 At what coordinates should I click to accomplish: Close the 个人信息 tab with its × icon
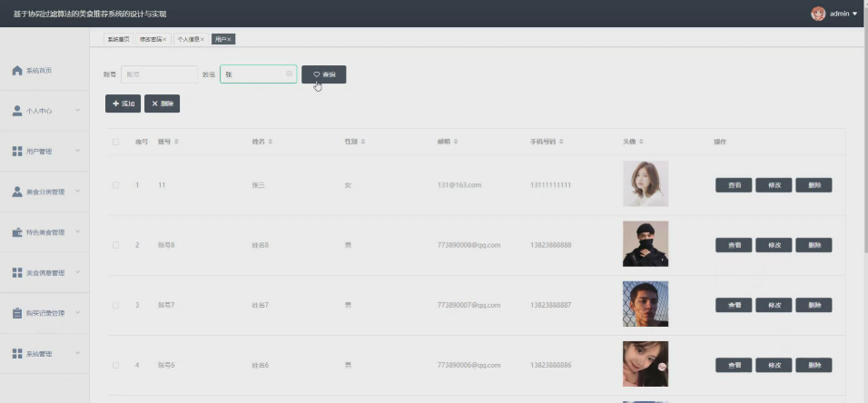coord(202,39)
